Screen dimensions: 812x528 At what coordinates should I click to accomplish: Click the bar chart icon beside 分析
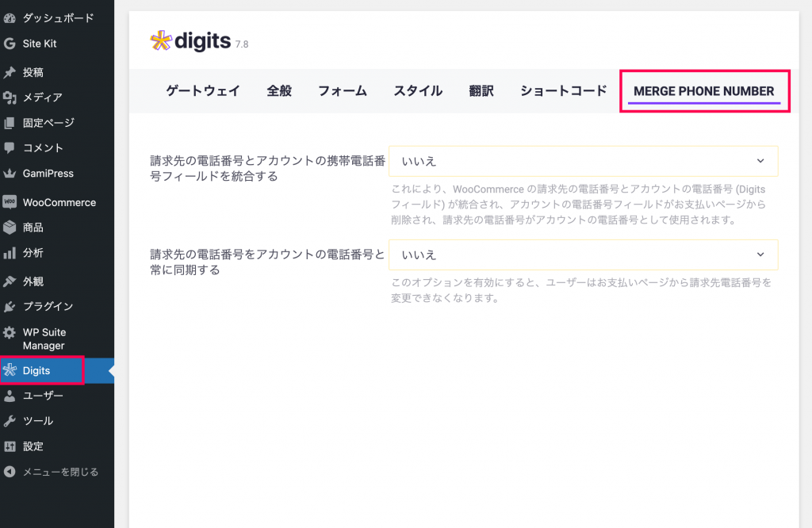[10, 253]
